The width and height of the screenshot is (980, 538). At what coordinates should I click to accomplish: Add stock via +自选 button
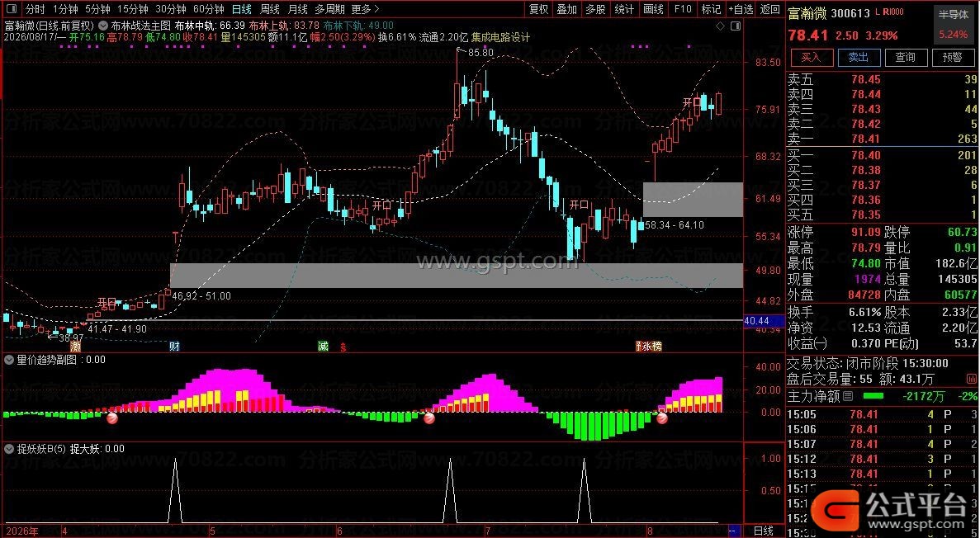click(x=741, y=9)
